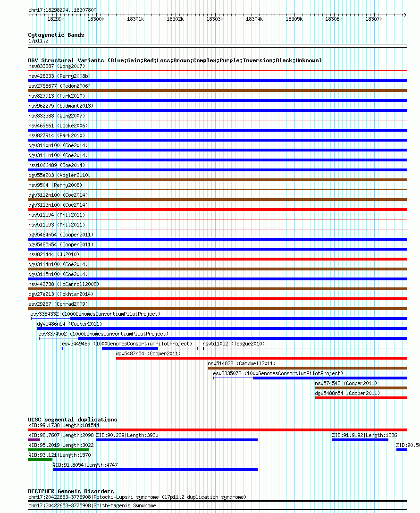The width and height of the screenshot is (420, 513).
Task: Click the green bar under %ID:93.121 Length:1570
Action: (40, 460)
